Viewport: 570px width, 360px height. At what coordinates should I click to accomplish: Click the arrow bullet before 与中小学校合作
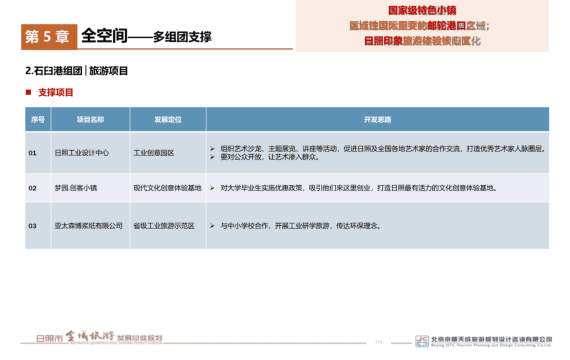[x=212, y=226]
